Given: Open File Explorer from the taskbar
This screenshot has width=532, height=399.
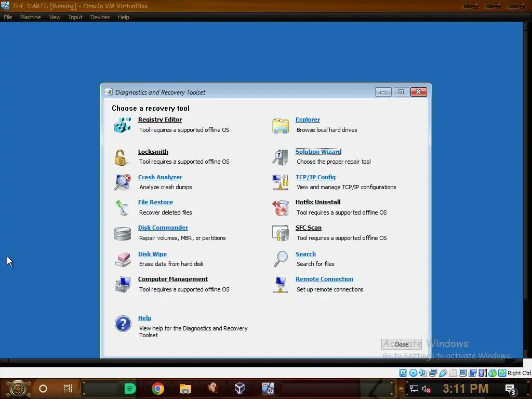Looking at the screenshot, I should (x=185, y=389).
